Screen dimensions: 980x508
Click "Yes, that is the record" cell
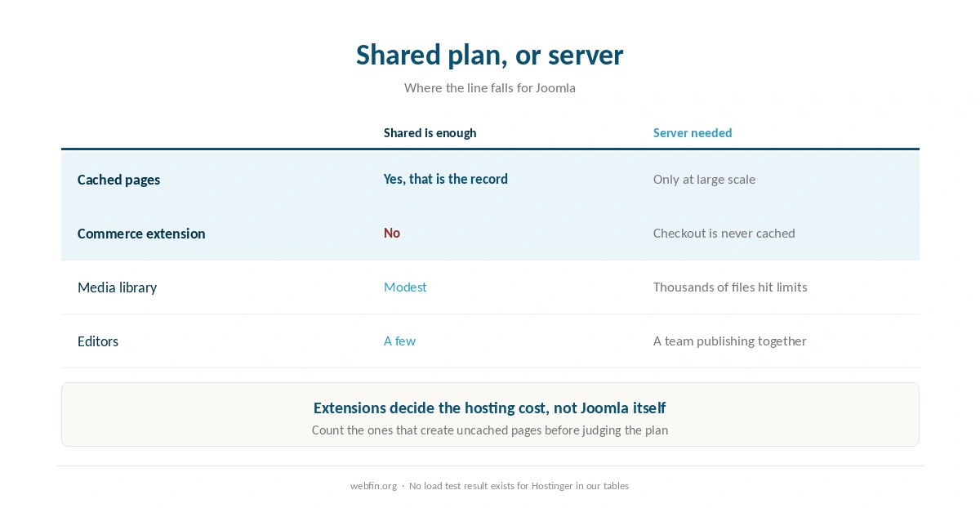pos(446,179)
